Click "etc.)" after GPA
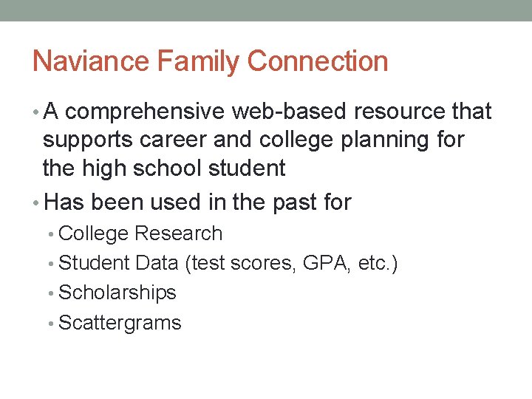Screen dimensions: 532x399 [x=377, y=263]
